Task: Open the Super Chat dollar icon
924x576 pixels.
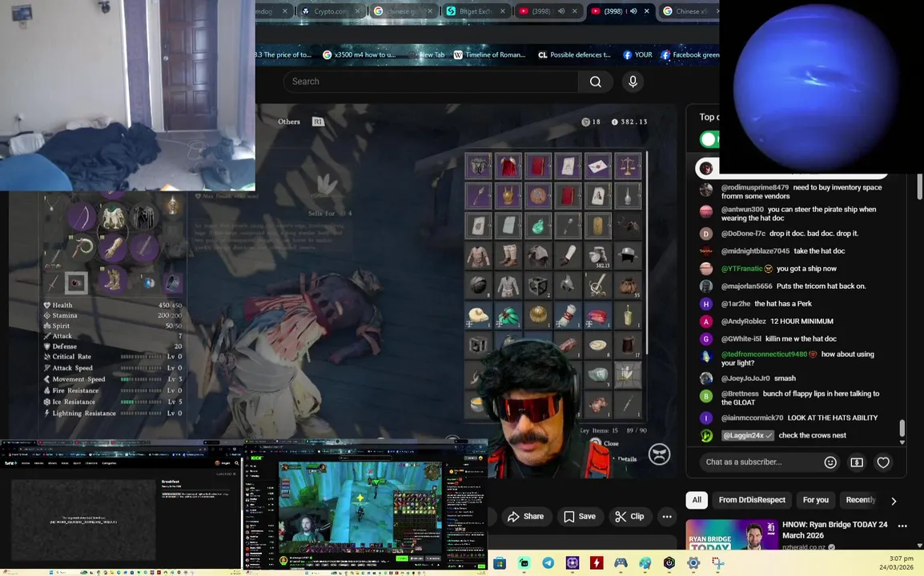Action: click(x=857, y=462)
